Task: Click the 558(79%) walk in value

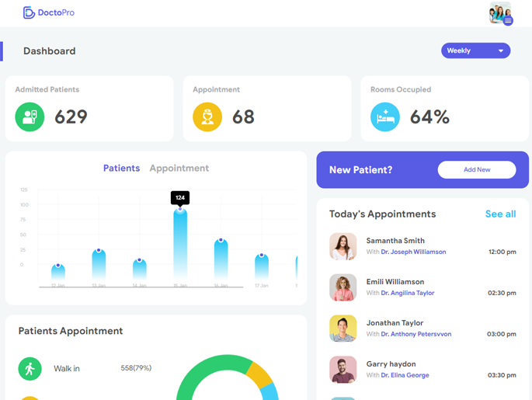Action: [x=136, y=368]
